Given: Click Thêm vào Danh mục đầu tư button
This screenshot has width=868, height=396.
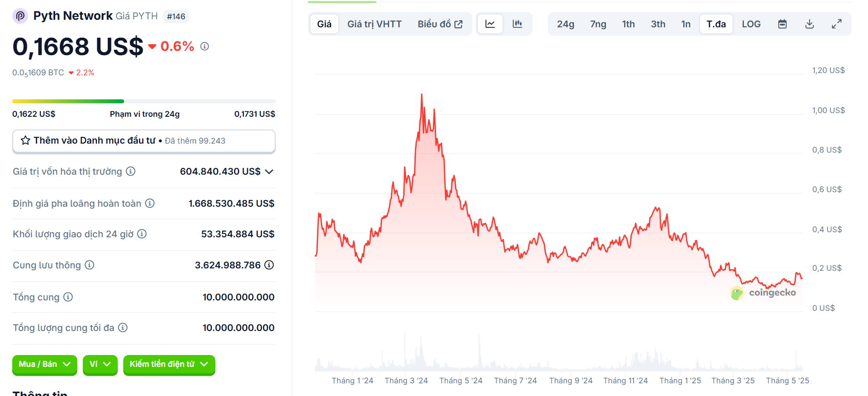Looking at the screenshot, I should pyautogui.click(x=144, y=141).
